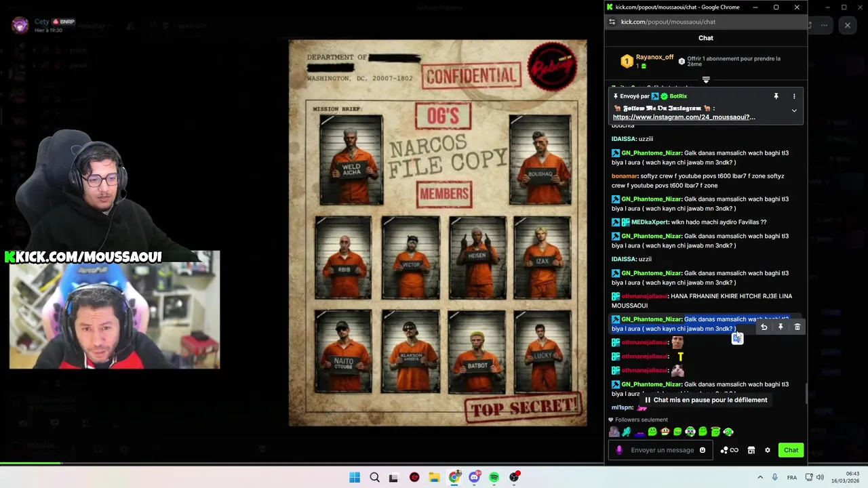Click the translate popup icon near selection

click(738, 338)
